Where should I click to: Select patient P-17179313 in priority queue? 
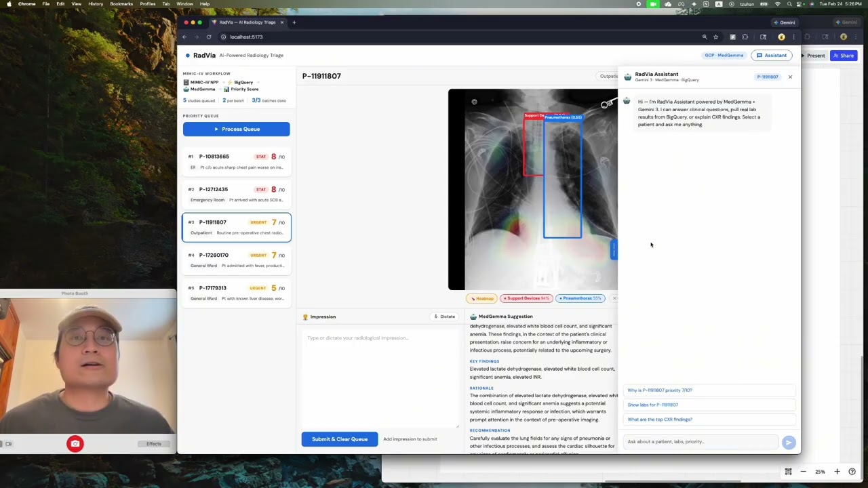pos(236,293)
